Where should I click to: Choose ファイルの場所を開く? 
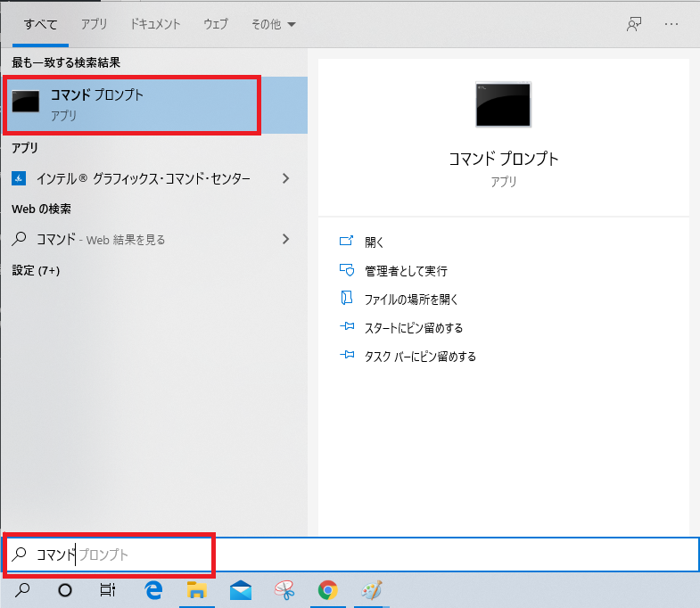[411, 300]
